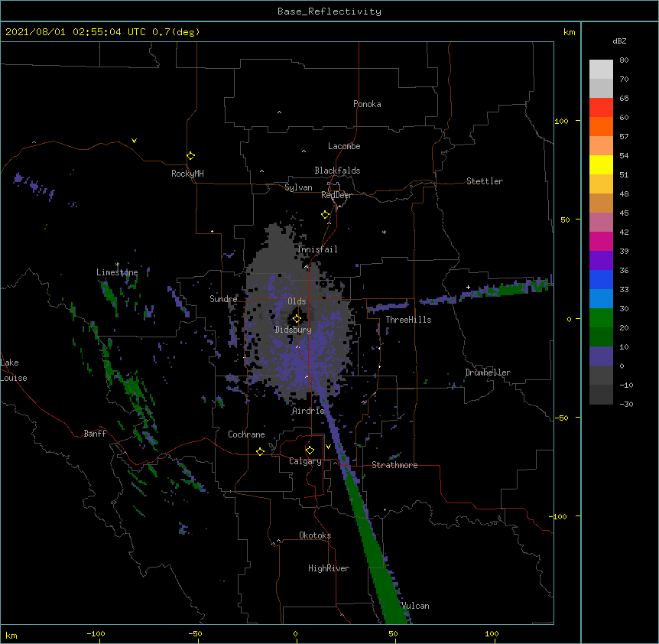659x644 pixels.
Task: Select the yellow 51-54 dBZ legend swatch
Action: pyautogui.click(x=601, y=164)
